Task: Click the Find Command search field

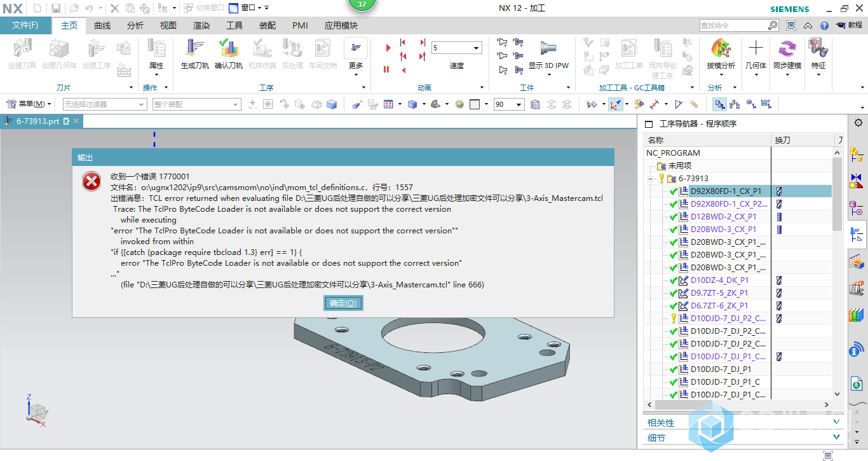Action: [733, 25]
